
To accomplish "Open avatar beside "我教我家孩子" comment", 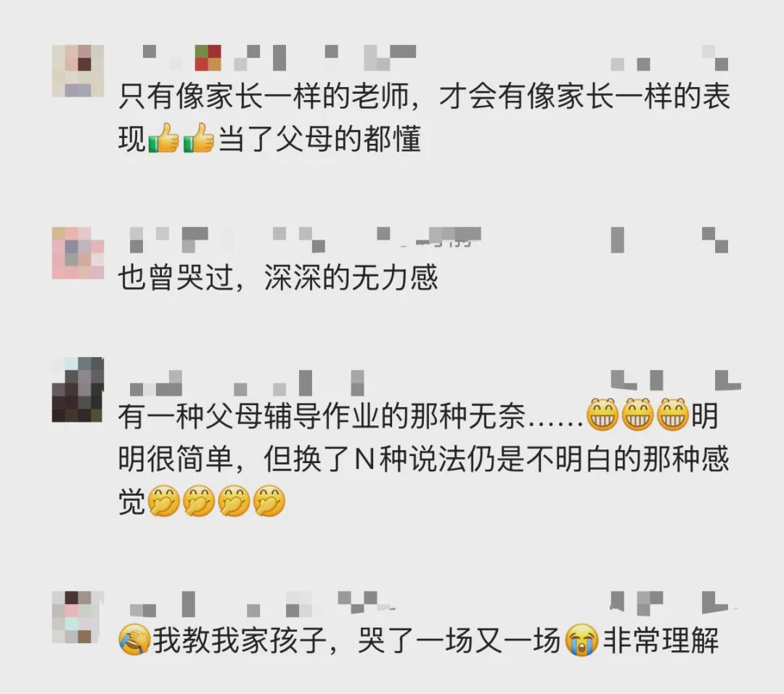I will [x=78, y=617].
